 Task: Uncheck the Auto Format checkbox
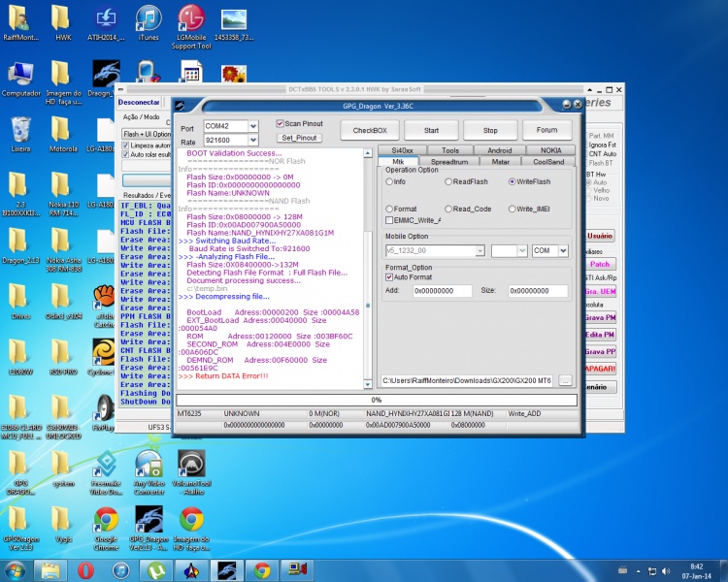coord(389,277)
